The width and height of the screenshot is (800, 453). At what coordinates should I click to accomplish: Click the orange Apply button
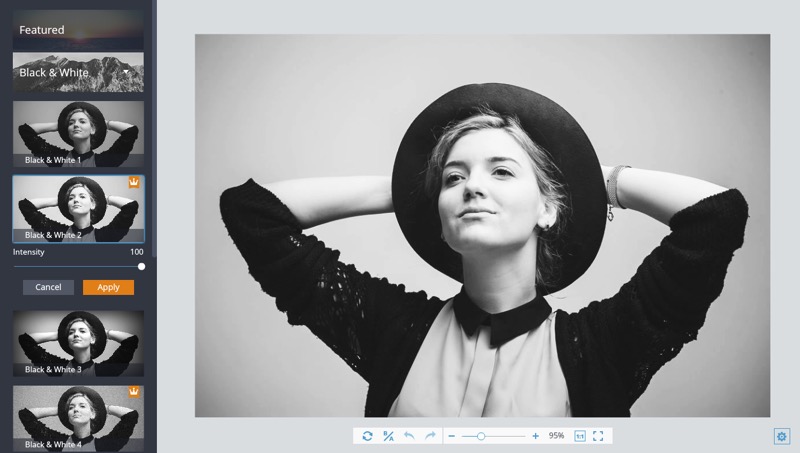[x=108, y=287]
